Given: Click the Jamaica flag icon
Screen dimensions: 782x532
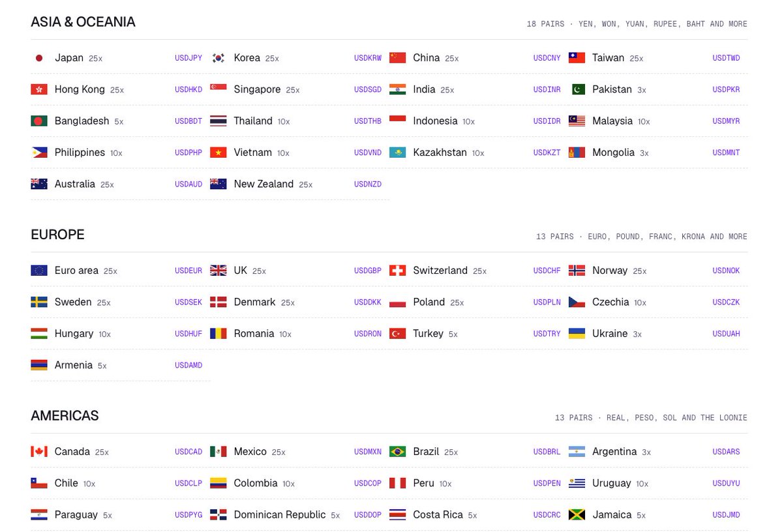Looking at the screenshot, I should [577, 514].
